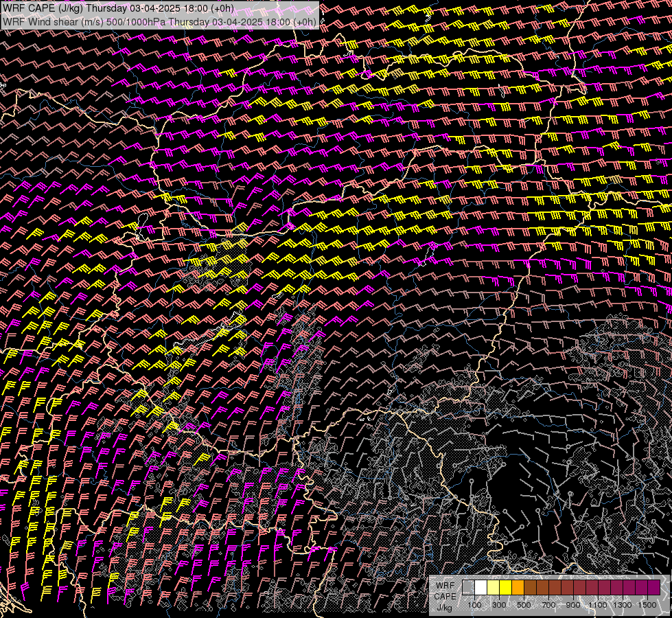Click the 300 legend value
Image resolution: width=672 pixels, height=618 pixels.
pos(499,605)
